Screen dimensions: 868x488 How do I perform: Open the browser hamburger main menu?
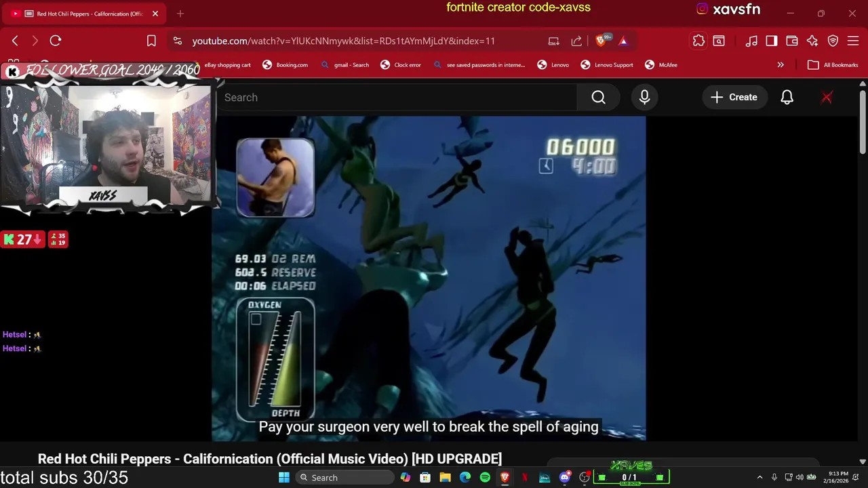tap(853, 41)
